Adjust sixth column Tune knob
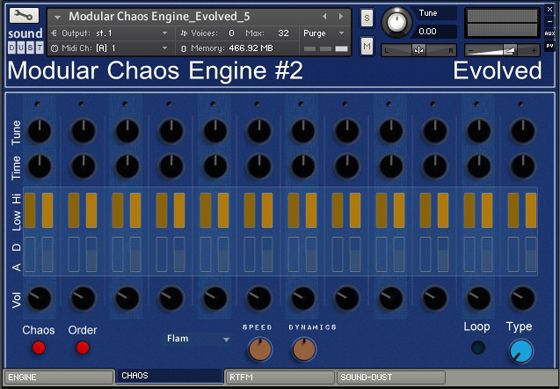Screen dimensions: 560x389 [x=259, y=131]
